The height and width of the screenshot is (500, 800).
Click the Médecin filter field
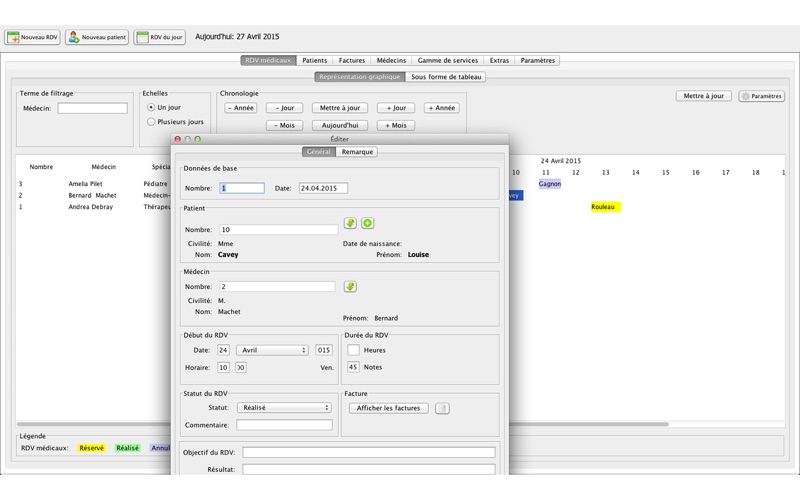tap(92, 108)
